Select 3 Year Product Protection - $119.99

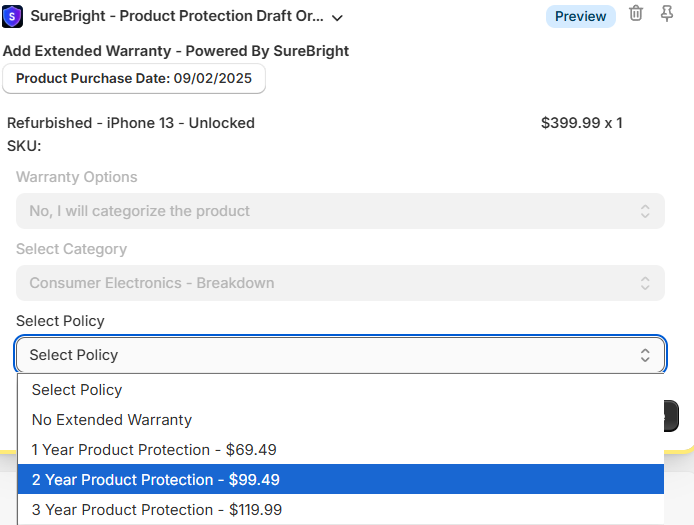pos(157,510)
